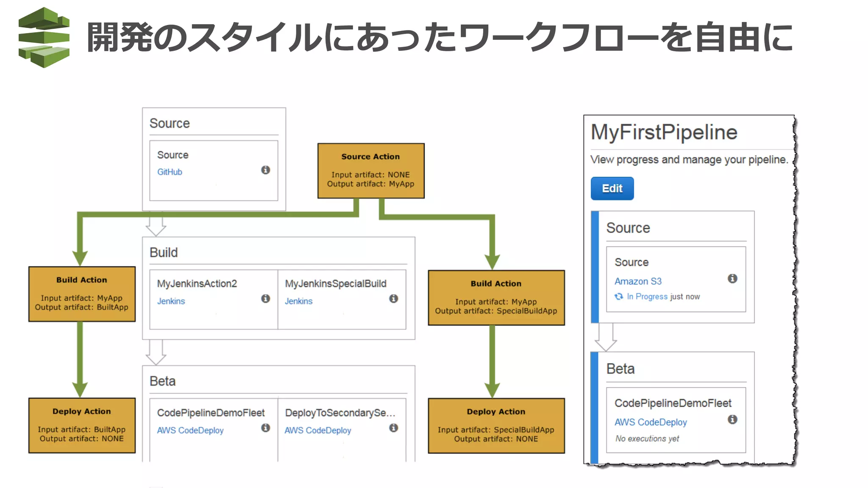The height and width of the screenshot is (488, 868).
Task: Click the info icon in GitHub Source action
Action: (265, 170)
